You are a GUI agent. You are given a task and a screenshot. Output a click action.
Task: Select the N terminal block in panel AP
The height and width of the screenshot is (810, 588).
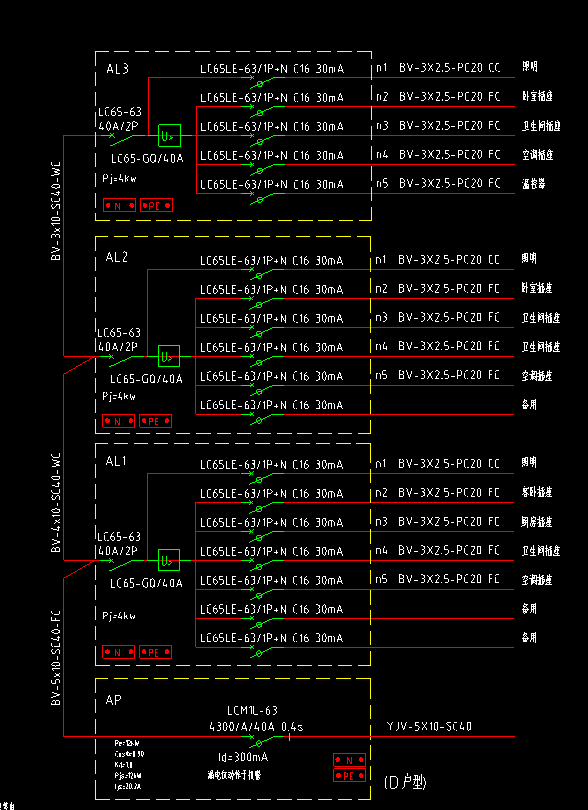tap(349, 760)
